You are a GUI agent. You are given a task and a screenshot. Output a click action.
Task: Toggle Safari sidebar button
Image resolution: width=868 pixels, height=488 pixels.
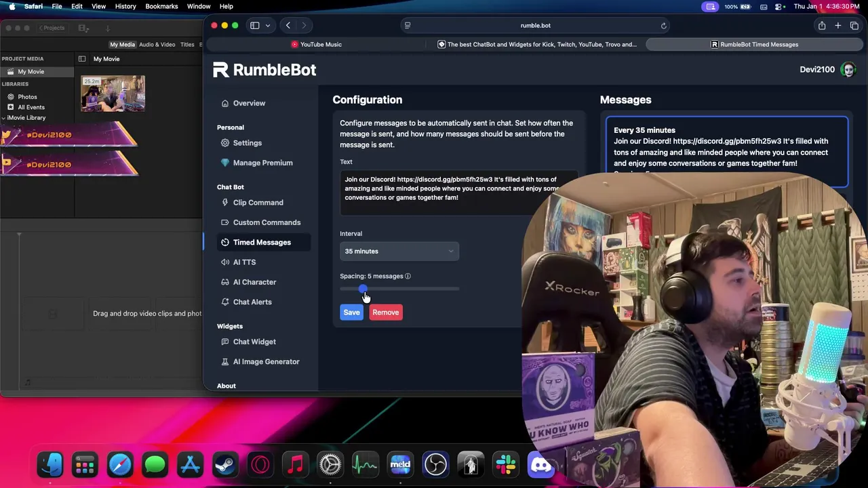(255, 26)
